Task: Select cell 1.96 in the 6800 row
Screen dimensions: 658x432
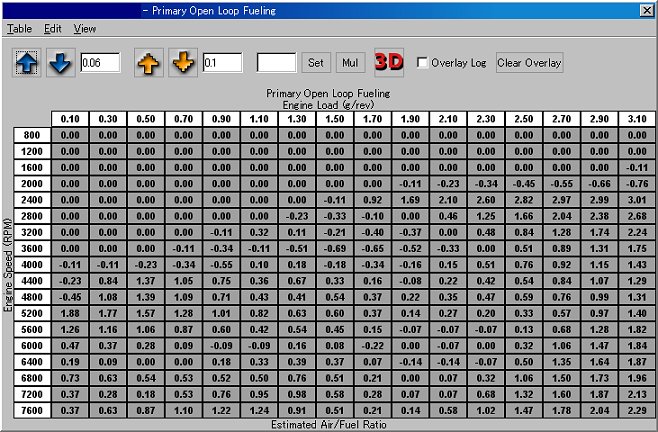Action: 637,378
